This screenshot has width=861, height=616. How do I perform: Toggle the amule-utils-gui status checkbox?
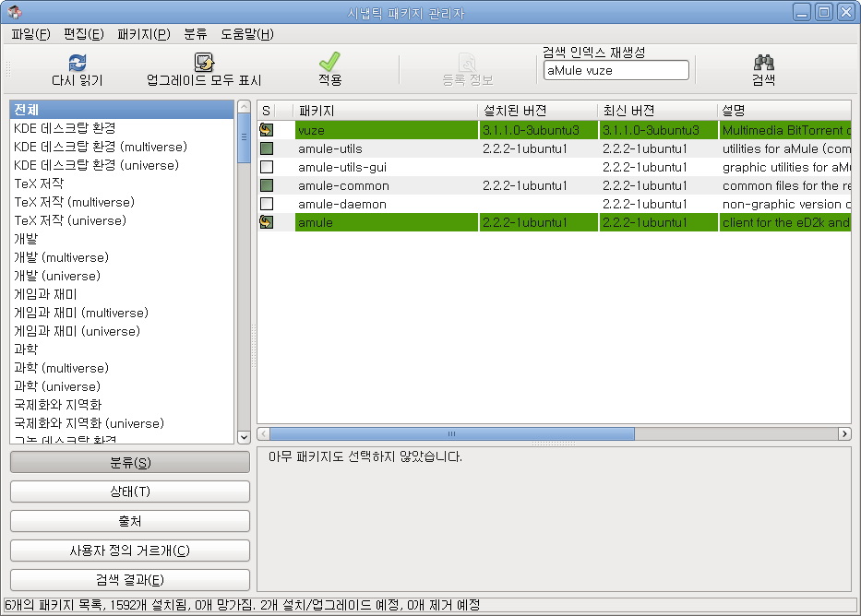click(x=267, y=167)
